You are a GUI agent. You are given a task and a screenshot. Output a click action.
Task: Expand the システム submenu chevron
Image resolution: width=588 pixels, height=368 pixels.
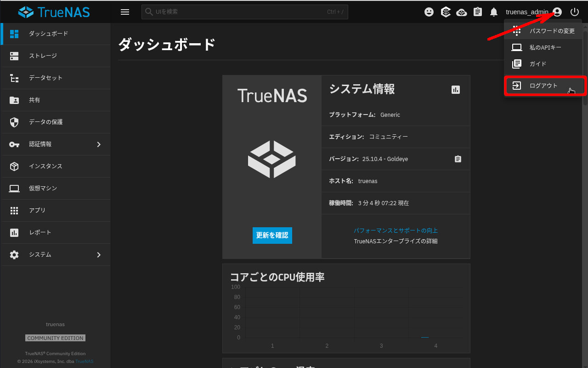click(99, 254)
